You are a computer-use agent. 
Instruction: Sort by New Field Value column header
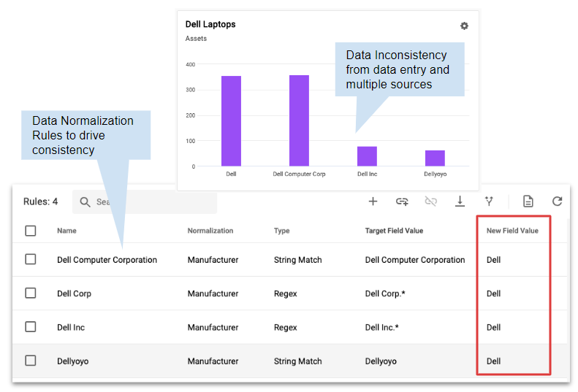(512, 231)
